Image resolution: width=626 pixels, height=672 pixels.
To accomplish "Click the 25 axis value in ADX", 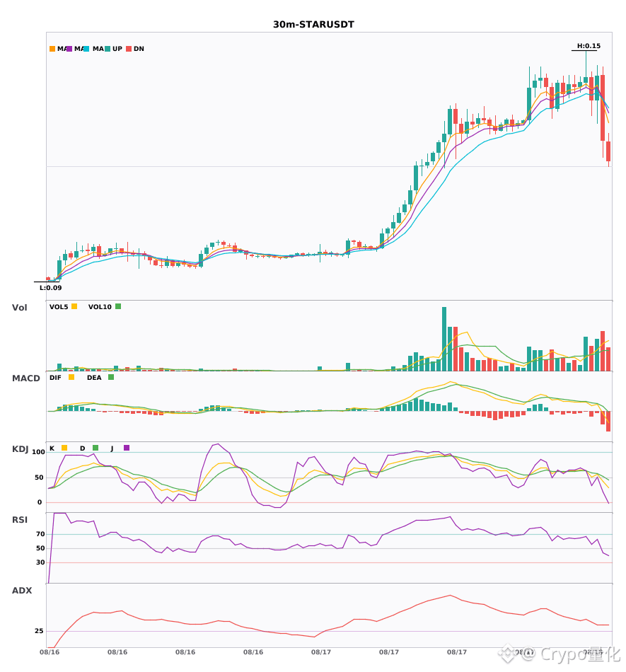I will point(39,631).
